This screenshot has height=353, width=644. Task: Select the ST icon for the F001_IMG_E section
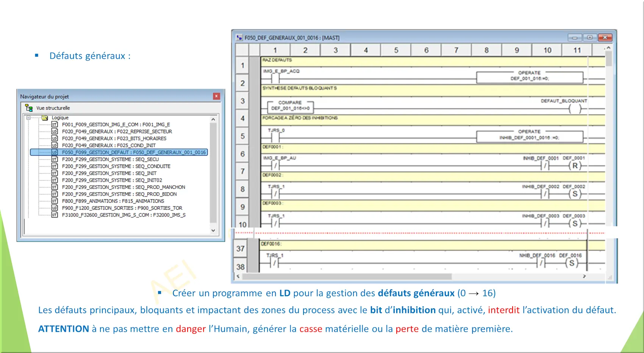(55, 124)
